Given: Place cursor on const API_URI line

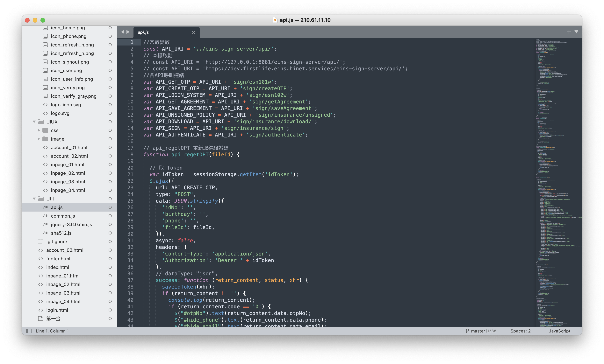Looking at the screenshot, I should pyautogui.click(x=210, y=49).
